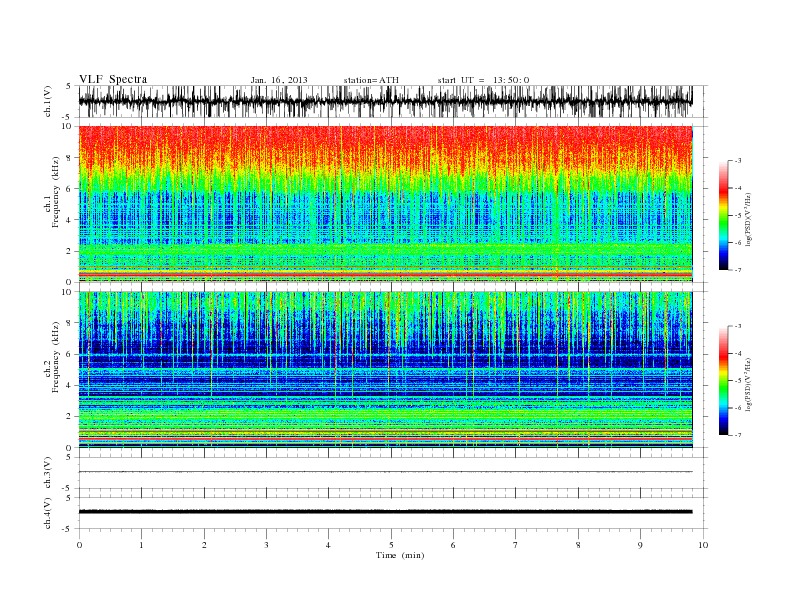Click the ch.2 spectrogram color scale bar
792x612 pixels.
click(x=723, y=380)
